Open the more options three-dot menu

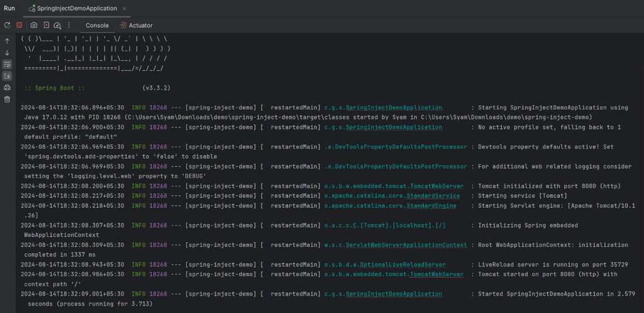point(70,25)
